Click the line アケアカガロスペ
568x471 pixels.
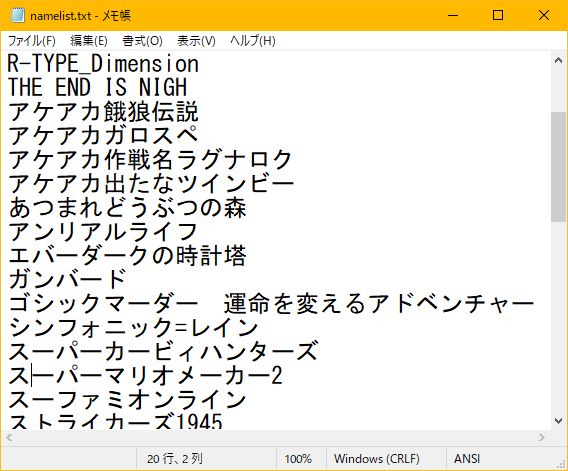click(103, 136)
